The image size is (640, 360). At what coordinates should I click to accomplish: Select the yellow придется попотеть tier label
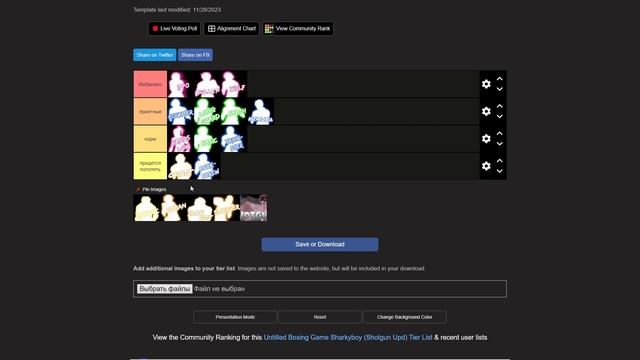[150, 166]
